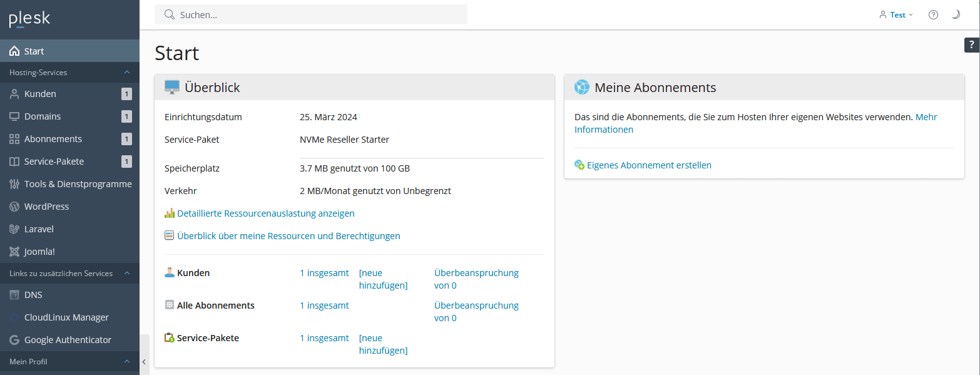980x375 pixels.
Task: Open the Test user dropdown menu
Action: 897,15
